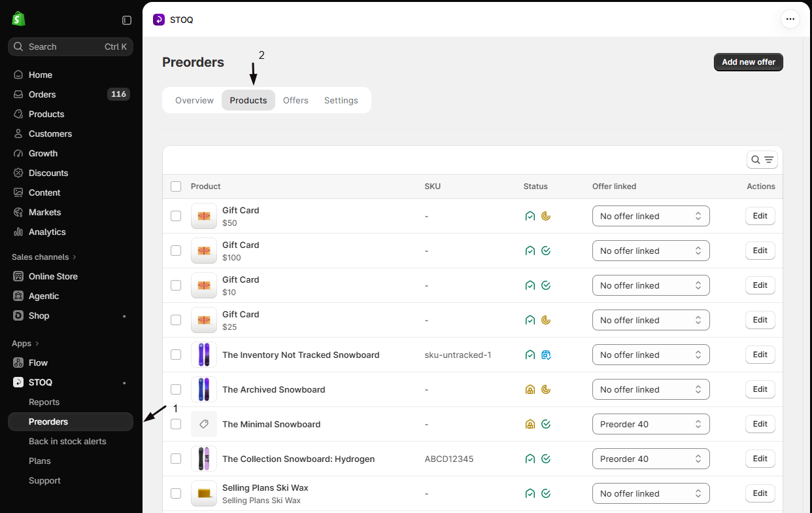Collapse the sidebar panel icon
The image size is (812, 513).
127,20
